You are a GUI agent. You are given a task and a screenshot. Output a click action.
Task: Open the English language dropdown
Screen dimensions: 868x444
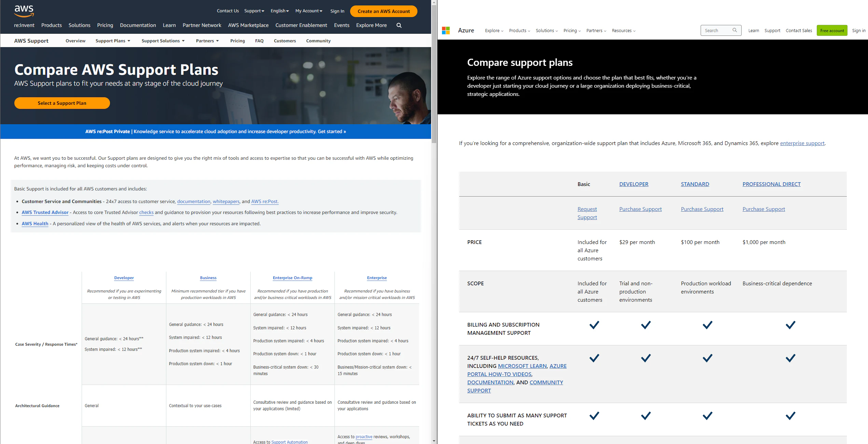[279, 11]
